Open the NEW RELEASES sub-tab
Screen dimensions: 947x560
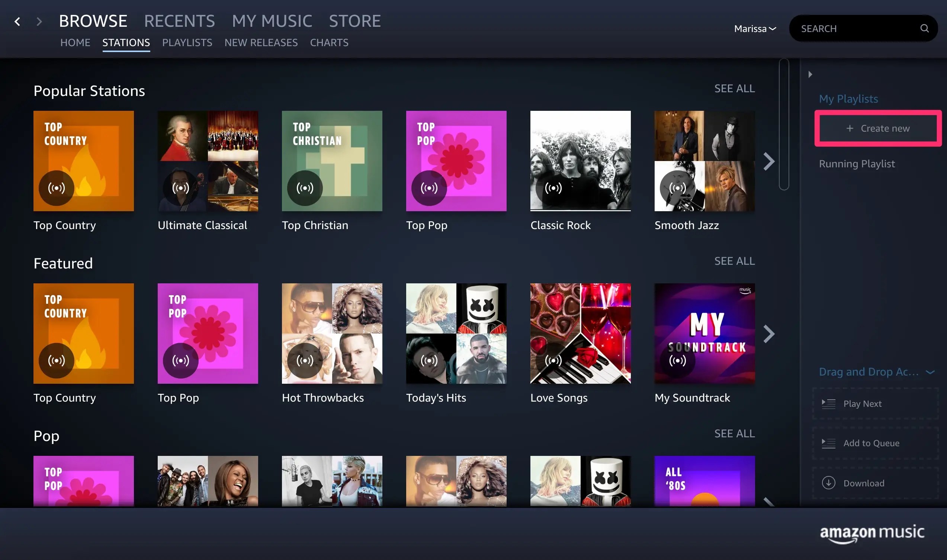tap(261, 43)
